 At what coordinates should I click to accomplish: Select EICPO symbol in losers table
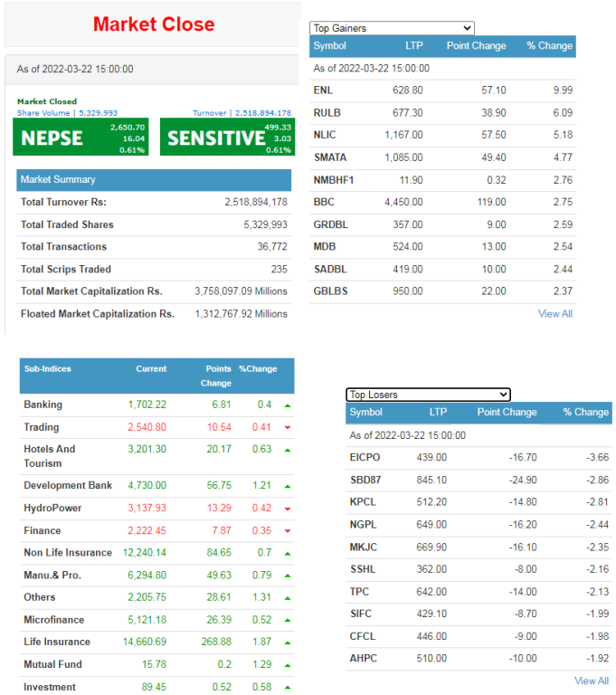[x=365, y=457]
